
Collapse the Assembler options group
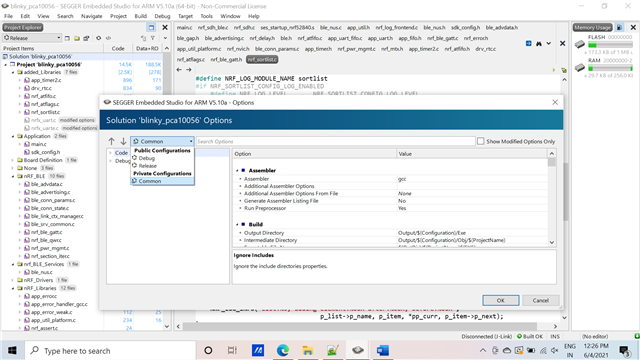click(x=237, y=171)
